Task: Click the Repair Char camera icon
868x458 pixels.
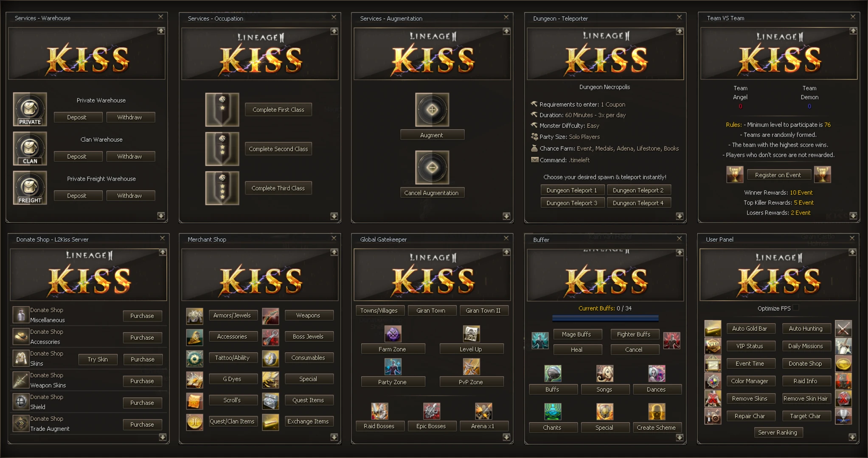Action: pyautogui.click(x=713, y=416)
